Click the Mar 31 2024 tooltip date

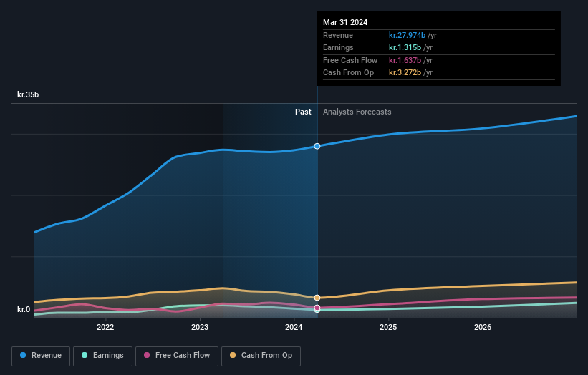[x=345, y=22]
